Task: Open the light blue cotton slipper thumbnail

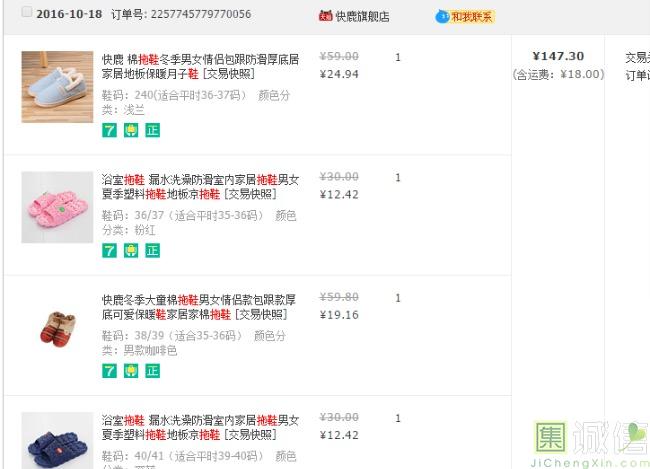Action: point(57,86)
